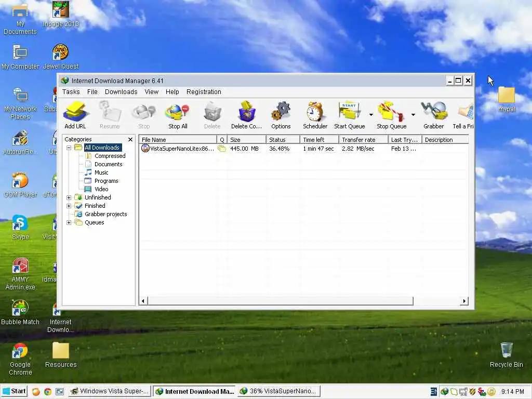
Task: Open the Jewel Quest desktop icon
Action: coord(61,57)
